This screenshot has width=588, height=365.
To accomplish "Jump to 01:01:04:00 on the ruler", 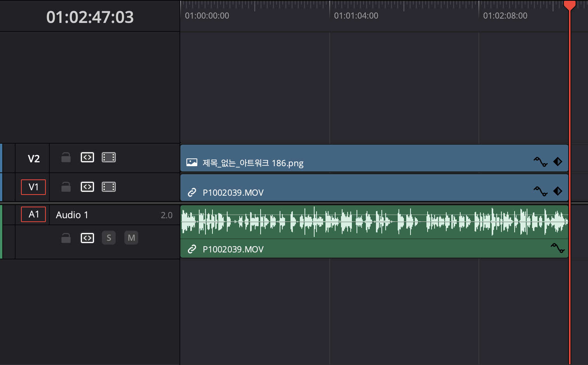I will 356,16.
